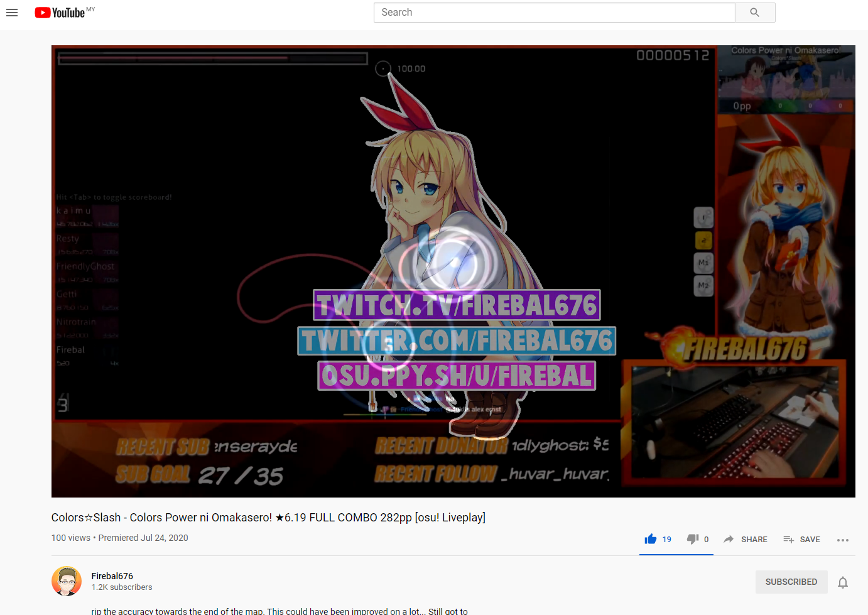The width and height of the screenshot is (868, 615).
Task: Toggle the notification bell
Action: pos(843,582)
